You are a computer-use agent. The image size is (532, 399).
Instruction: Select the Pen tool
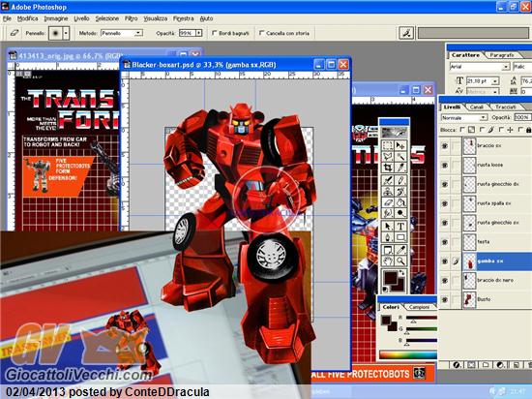click(388, 237)
